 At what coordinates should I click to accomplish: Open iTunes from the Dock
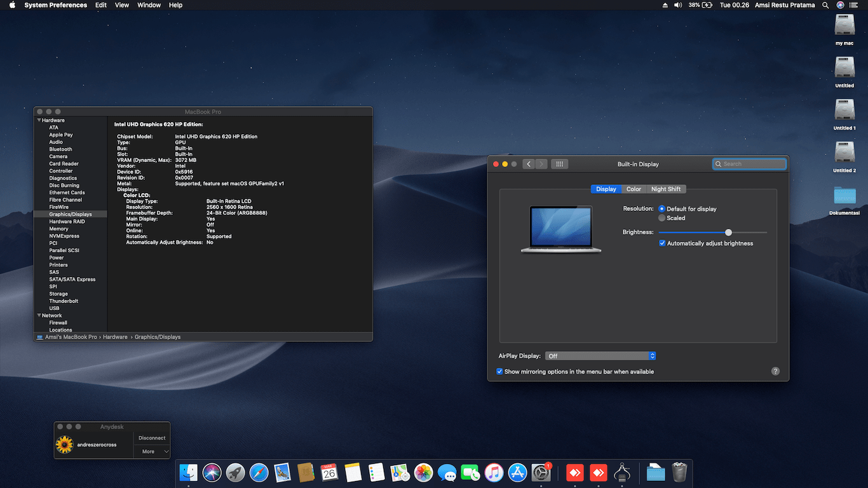[494, 473]
